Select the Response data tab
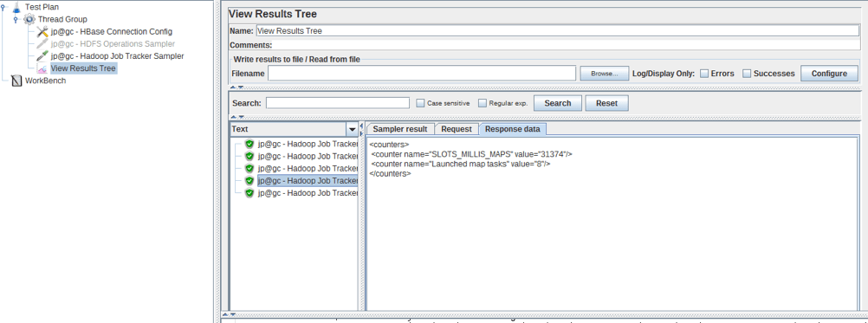The width and height of the screenshot is (868, 323). (x=513, y=129)
